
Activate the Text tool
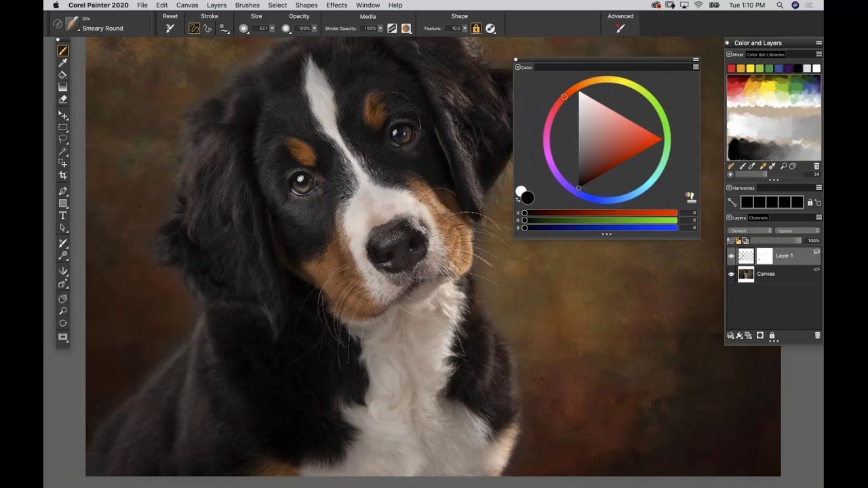coord(63,216)
